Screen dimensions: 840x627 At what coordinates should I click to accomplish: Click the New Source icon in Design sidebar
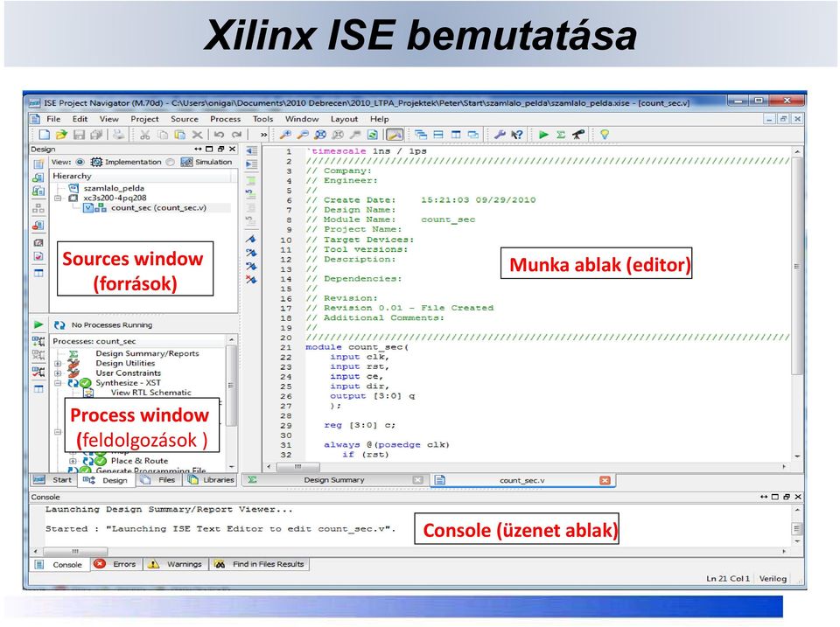(38, 164)
